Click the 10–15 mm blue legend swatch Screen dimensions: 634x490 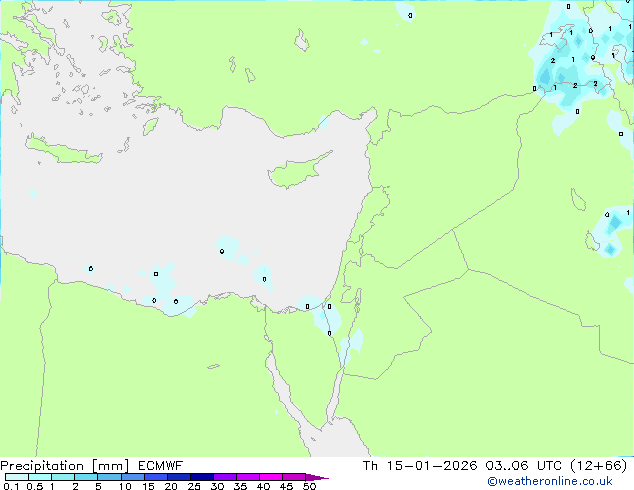[133, 477]
